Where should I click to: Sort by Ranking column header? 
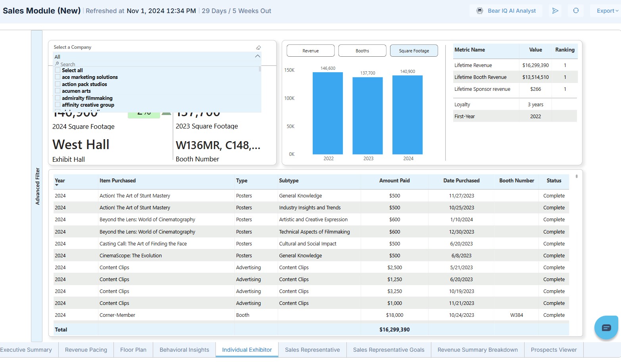[565, 50]
